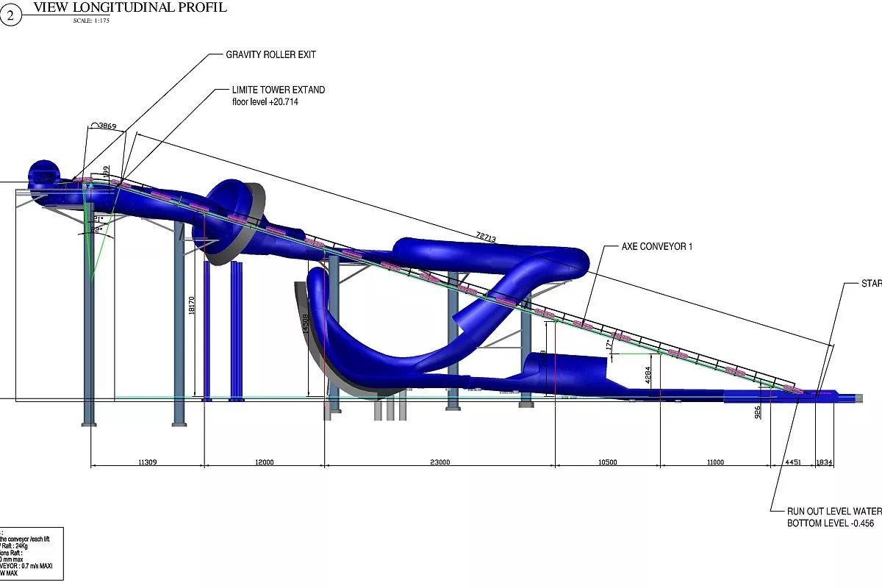Click the SCALE 1:175 text
Viewport: 882px width, 588px height.
point(91,21)
